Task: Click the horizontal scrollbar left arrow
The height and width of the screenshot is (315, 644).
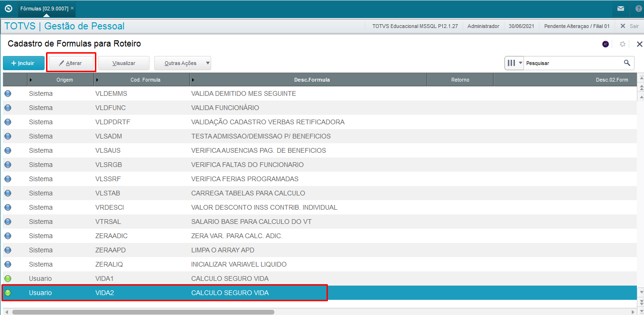Action: pos(6,312)
